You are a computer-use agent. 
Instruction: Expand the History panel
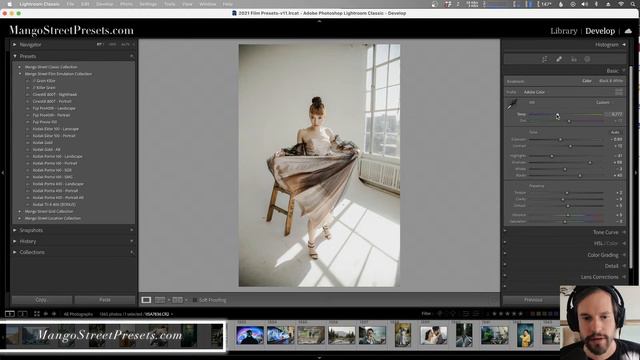click(x=15, y=241)
